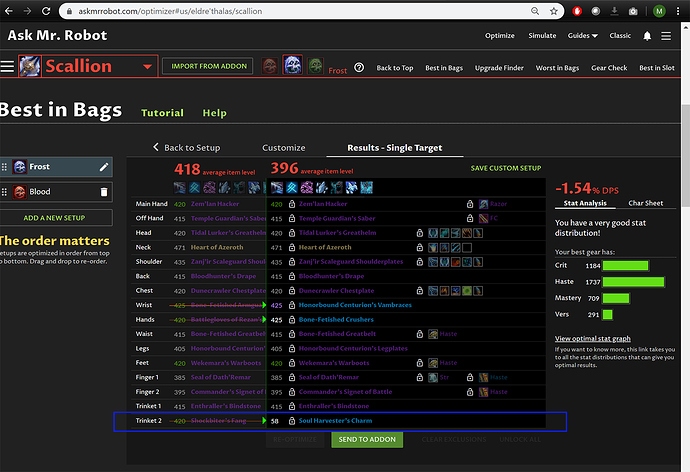Toggle lock on Zem'lan Hacker item
This screenshot has width=690, height=472.
pos(292,204)
